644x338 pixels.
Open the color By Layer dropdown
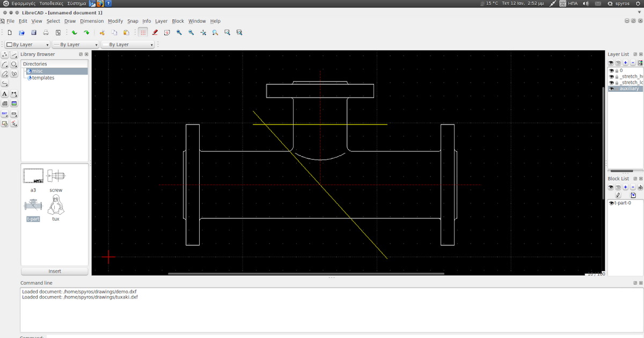27,45
